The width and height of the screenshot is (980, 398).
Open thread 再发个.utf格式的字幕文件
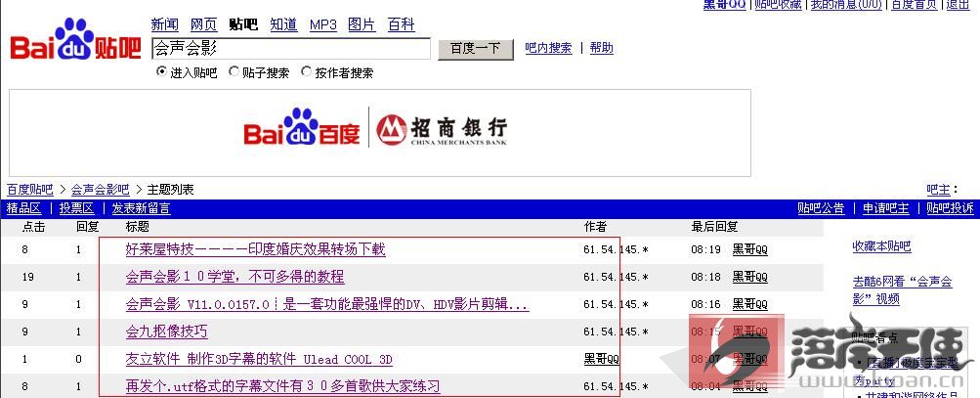(x=283, y=386)
